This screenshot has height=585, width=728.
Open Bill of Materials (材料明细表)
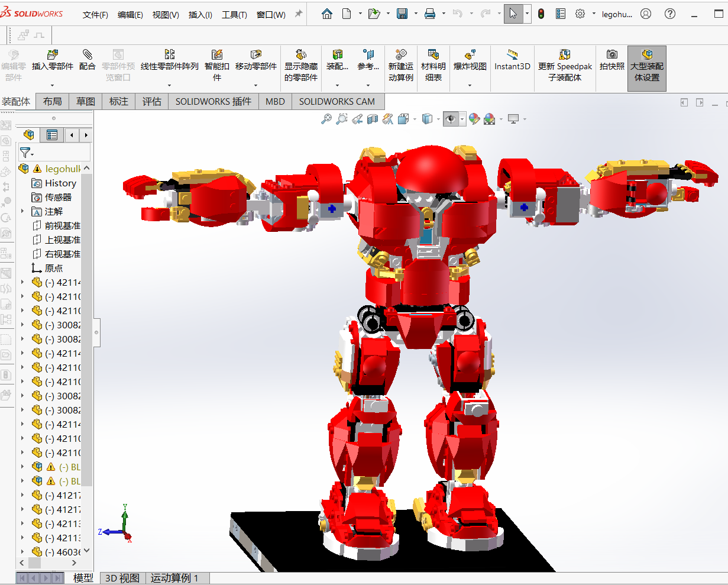tap(433, 66)
